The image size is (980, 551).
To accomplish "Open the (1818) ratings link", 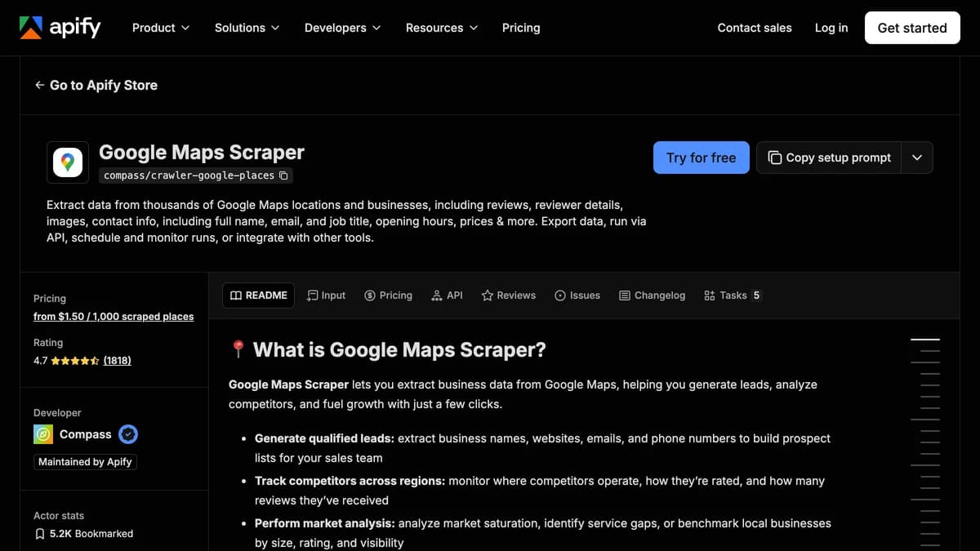I will click(x=118, y=360).
